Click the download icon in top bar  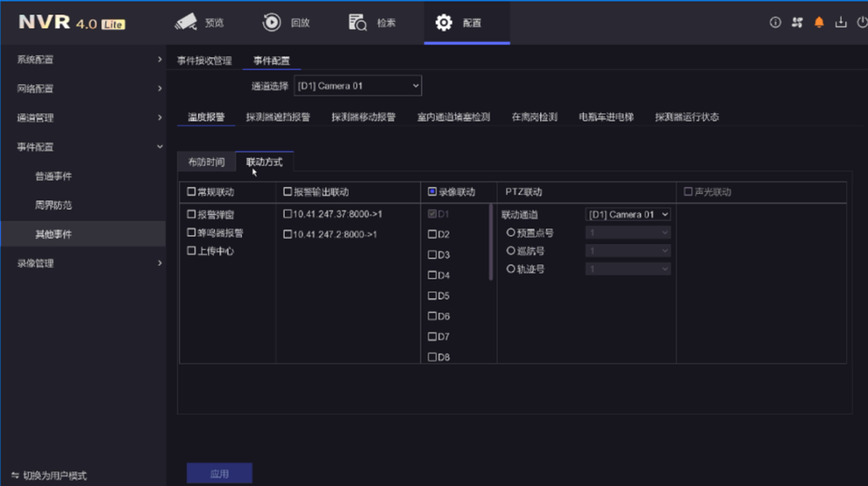pyautogui.click(x=841, y=22)
